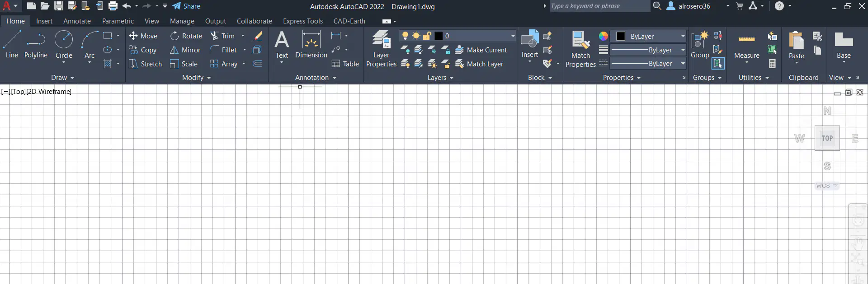This screenshot has width=868, height=284.
Task: Select the Copy tool in Modify
Action: pyautogui.click(x=143, y=50)
